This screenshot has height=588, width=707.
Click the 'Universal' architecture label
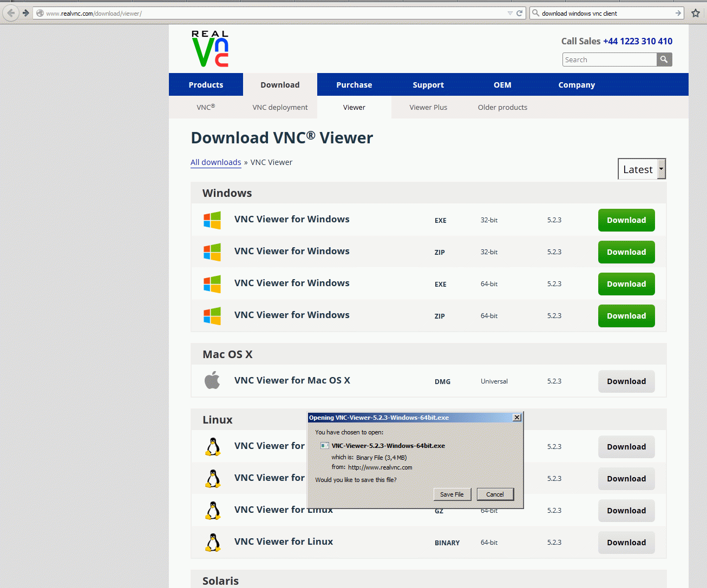[494, 381]
